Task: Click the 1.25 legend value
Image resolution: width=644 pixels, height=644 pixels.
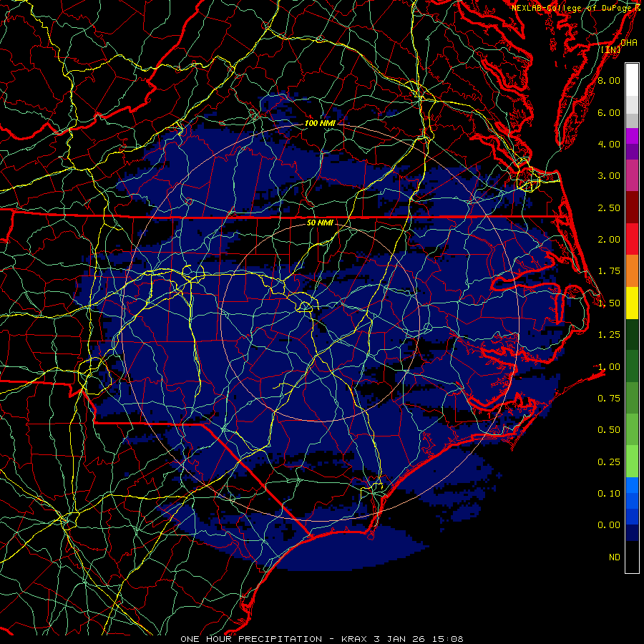Action: pyautogui.click(x=609, y=335)
